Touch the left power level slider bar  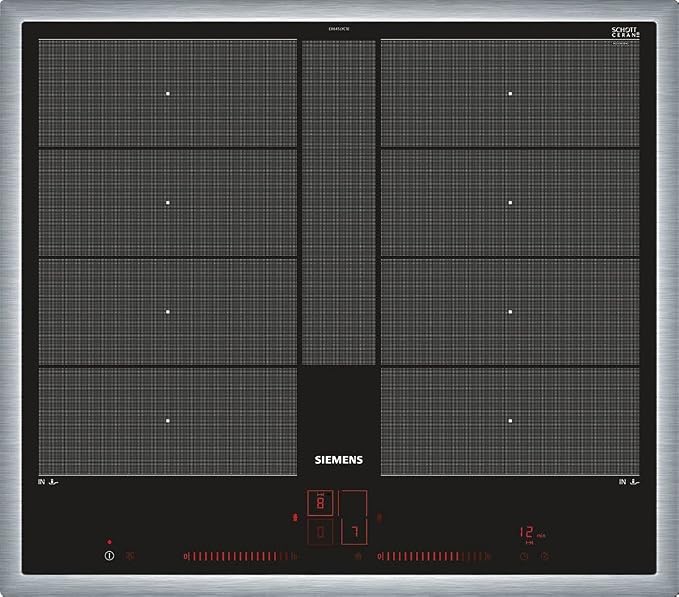240,556
